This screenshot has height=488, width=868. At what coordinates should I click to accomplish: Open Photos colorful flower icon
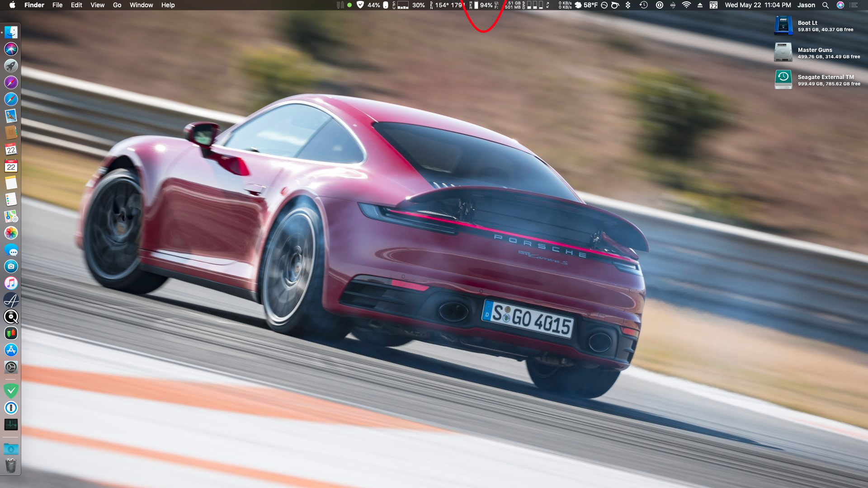click(x=11, y=233)
